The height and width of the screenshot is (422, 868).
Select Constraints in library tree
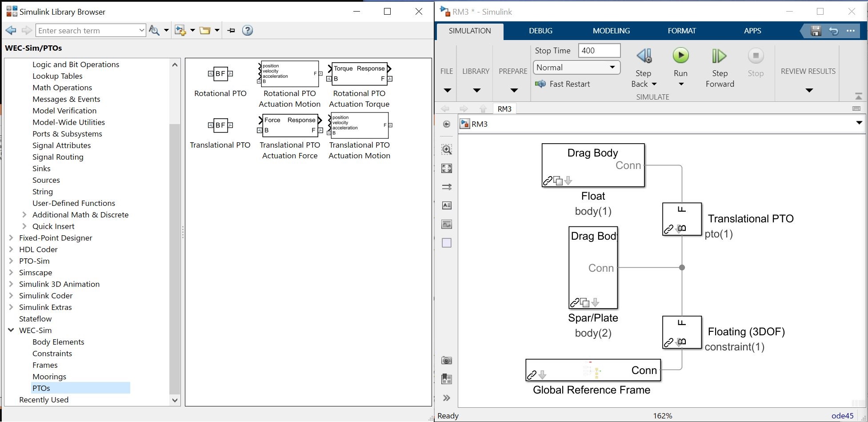[x=52, y=354]
